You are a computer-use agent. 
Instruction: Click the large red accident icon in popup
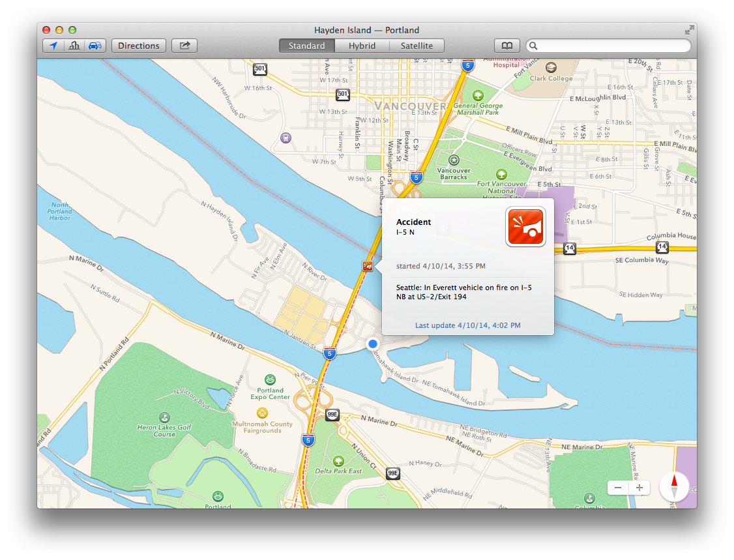pos(525,227)
